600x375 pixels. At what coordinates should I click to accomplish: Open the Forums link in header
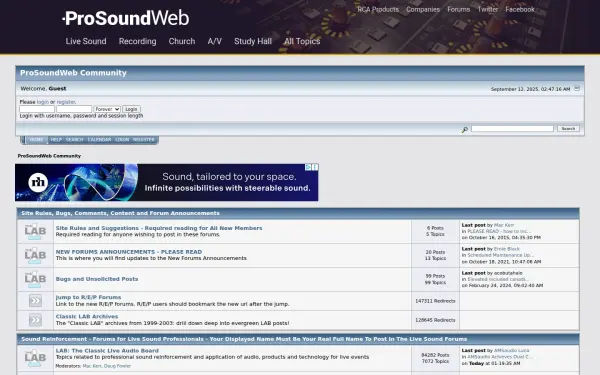458,10
